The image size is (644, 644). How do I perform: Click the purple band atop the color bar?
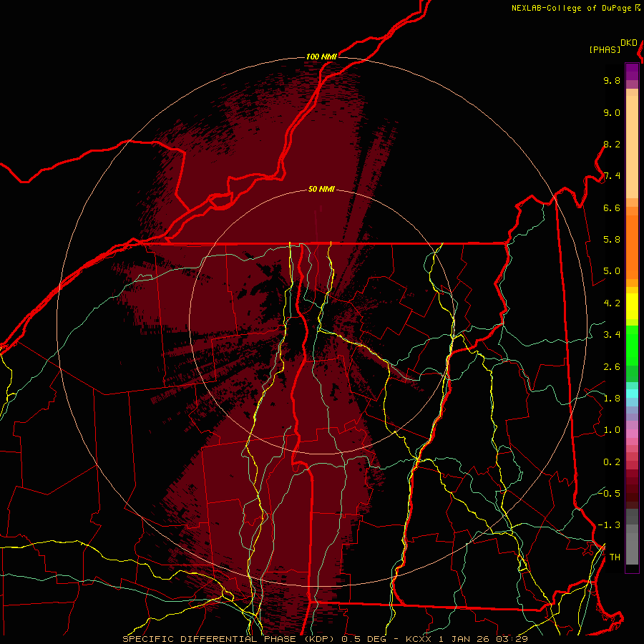pos(632,72)
